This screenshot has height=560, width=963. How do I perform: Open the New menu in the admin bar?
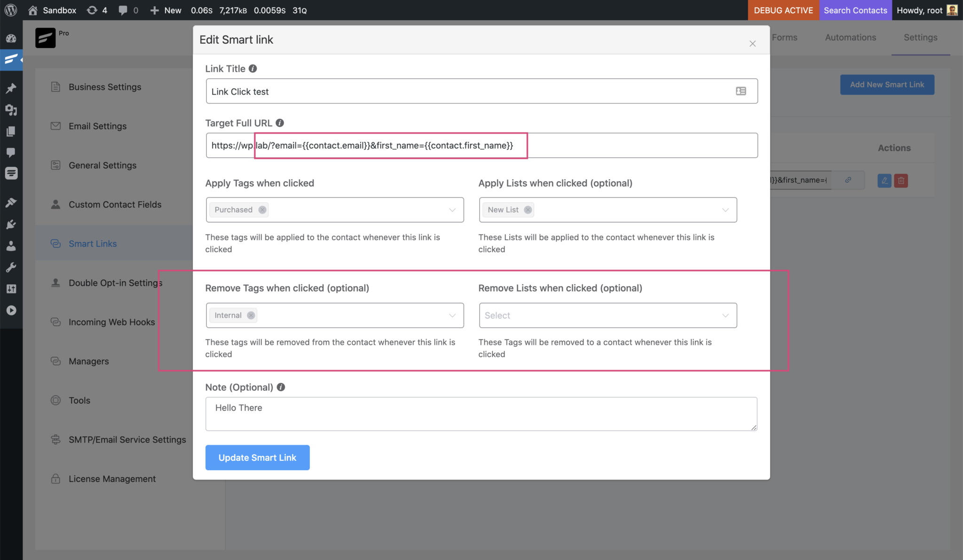click(x=165, y=10)
